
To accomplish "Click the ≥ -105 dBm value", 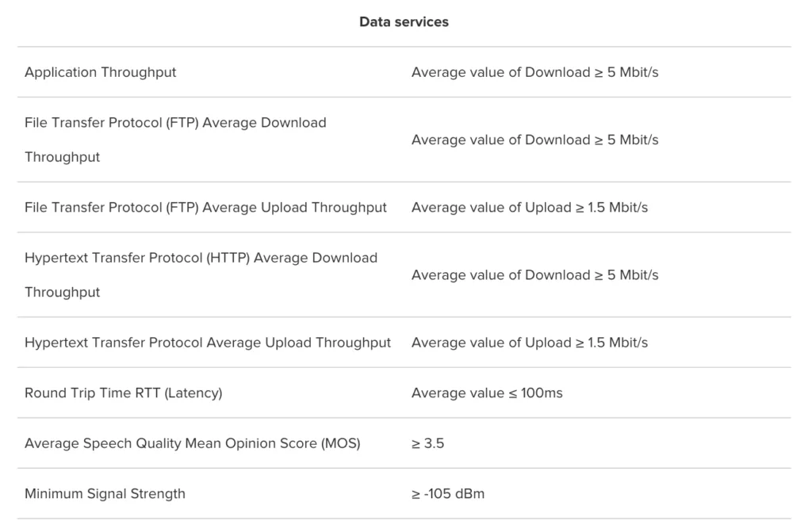I will [448, 493].
